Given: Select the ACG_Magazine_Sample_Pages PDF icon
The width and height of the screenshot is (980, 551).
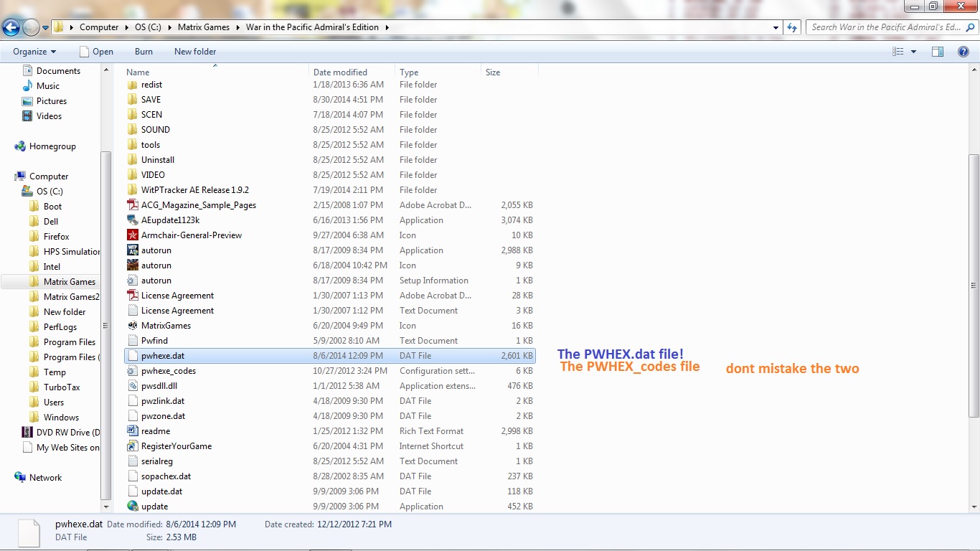Looking at the screenshot, I should [132, 205].
